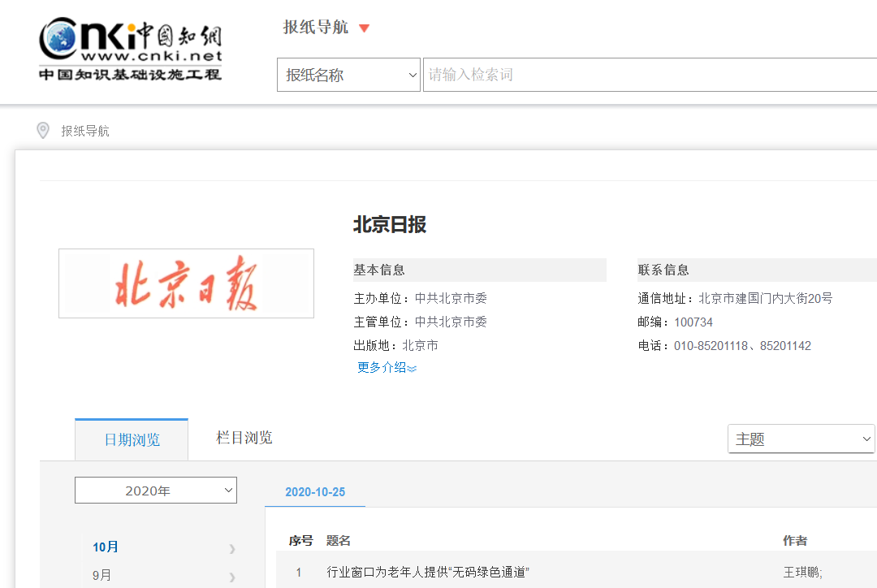Select the 2020-10-25 date tab
The width and height of the screenshot is (877, 588).
(x=315, y=492)
